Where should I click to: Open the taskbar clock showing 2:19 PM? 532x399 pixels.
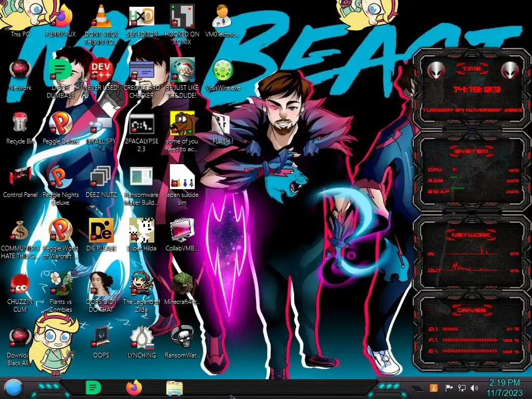tap(504, 388)
